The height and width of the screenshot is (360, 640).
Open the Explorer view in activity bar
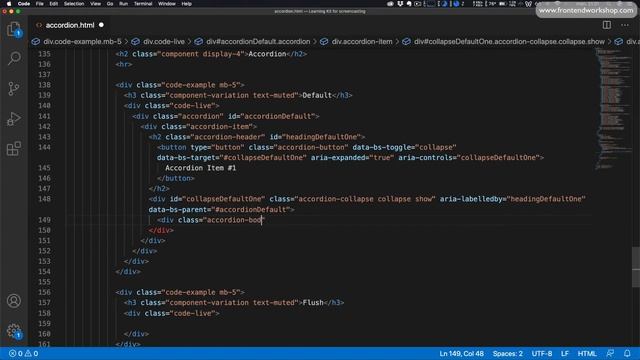(x=14, y=29)
